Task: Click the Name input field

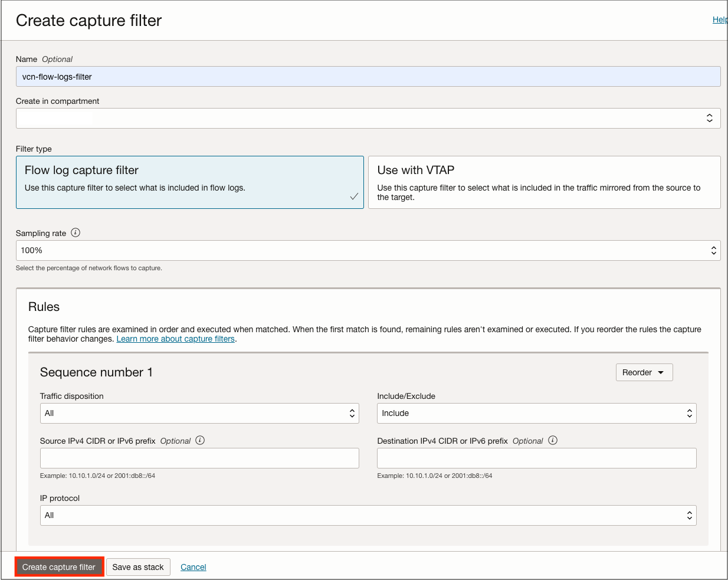Action: click(368, 77)
